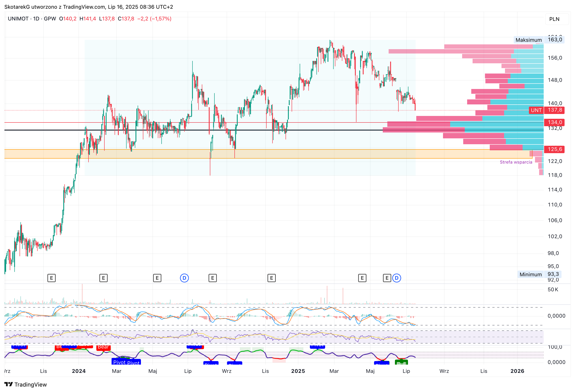The image size is (575, 392).
Task: Click the Strefa wsparcia zone label
Action: (x=516, y=162)
